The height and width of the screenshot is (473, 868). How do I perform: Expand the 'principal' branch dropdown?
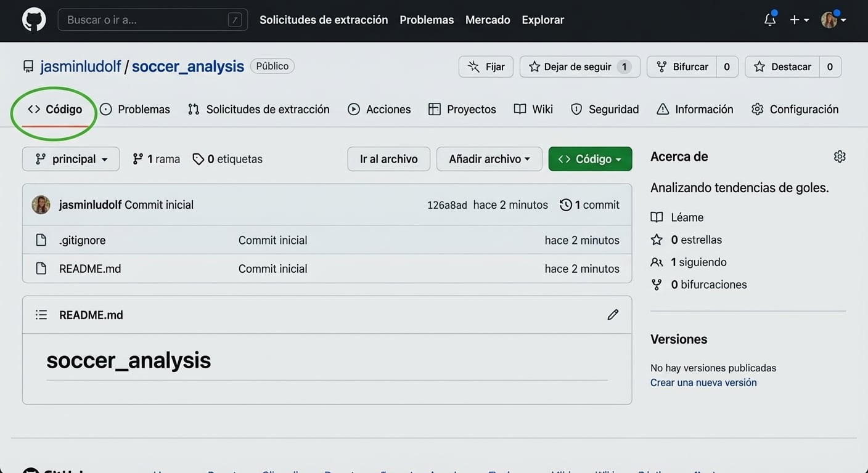coord(71,159)
